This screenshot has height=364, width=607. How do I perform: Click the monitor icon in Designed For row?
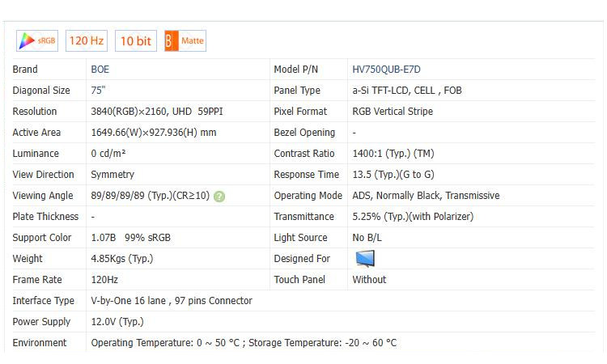tap(365, 258)
